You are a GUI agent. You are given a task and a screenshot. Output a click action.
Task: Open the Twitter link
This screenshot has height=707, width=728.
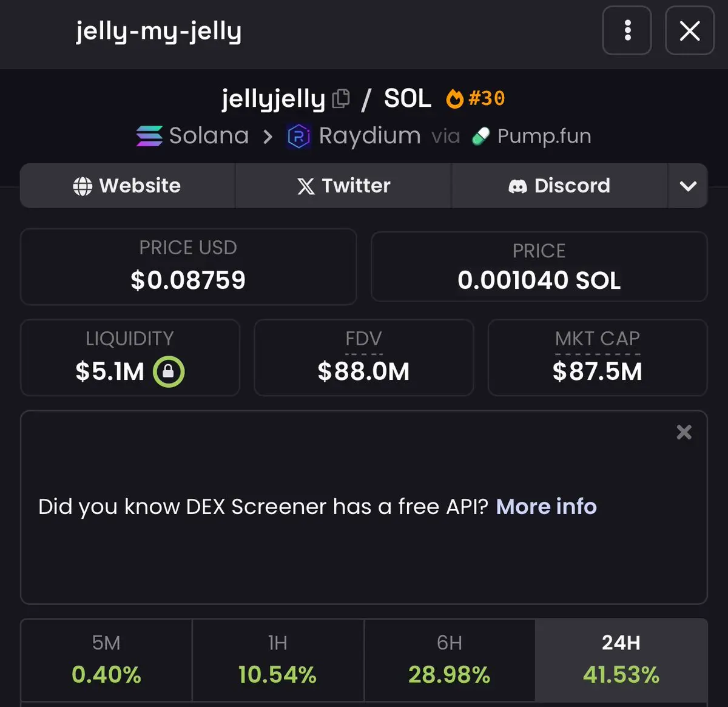point(343,186)
